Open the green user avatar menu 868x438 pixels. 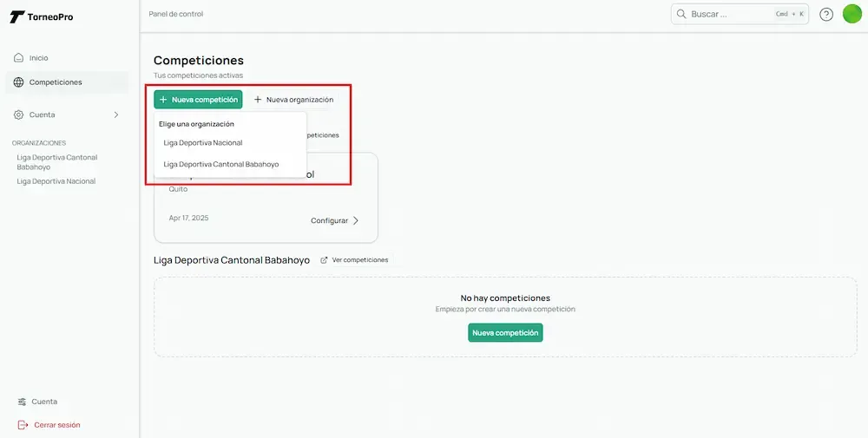(852, 14)
